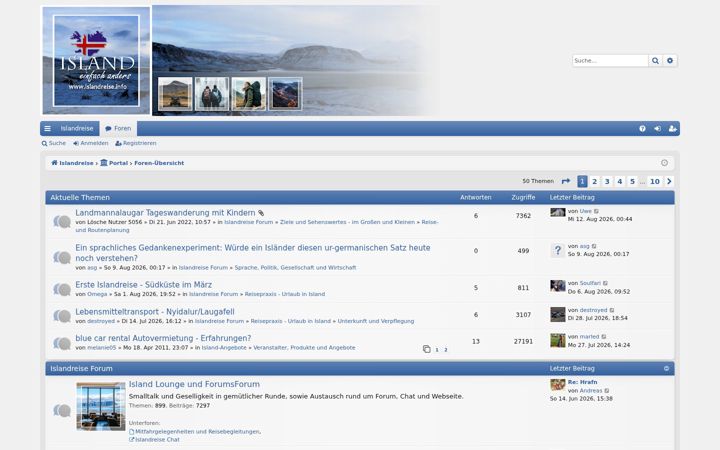Go to page 4 of topics
Viewport: 720px width, 450px height.
[x=619, y=181]
